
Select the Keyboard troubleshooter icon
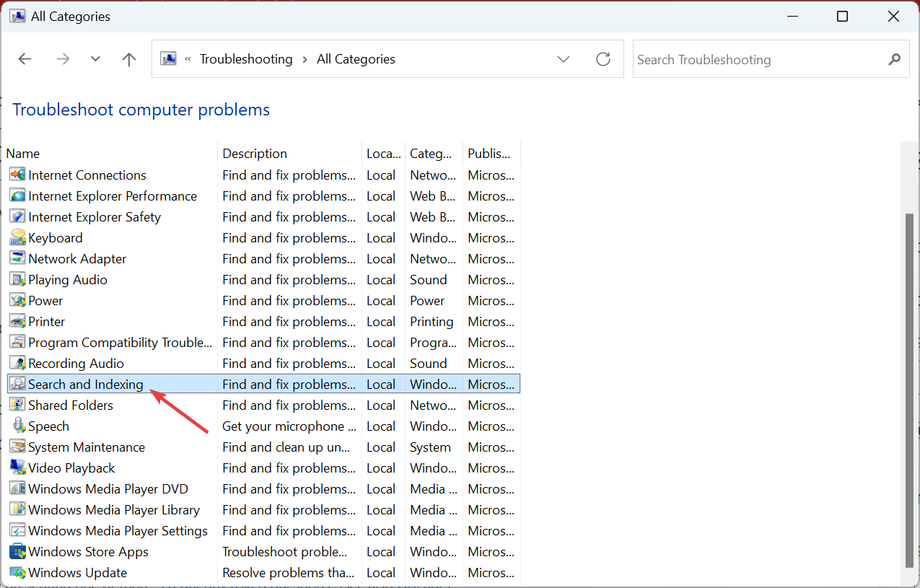tap(17, 237)
